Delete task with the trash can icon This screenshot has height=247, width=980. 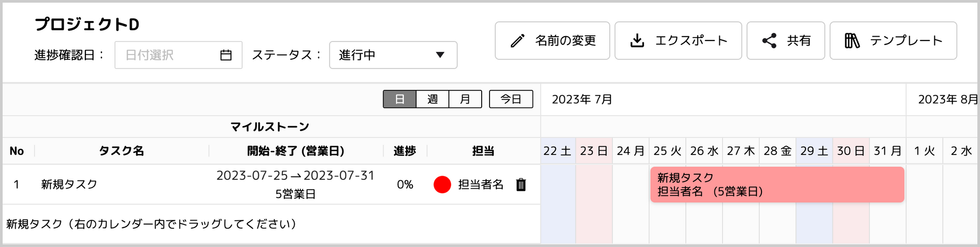(x=521, y=184)
